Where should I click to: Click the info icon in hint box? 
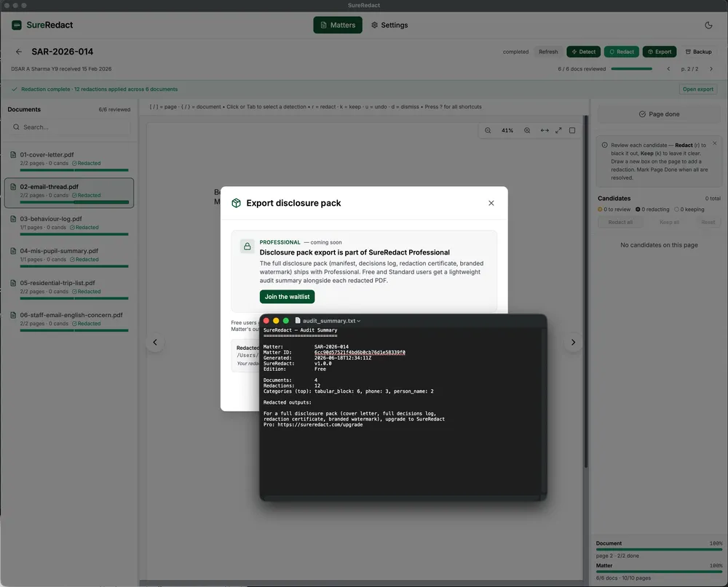click(604, 145)
